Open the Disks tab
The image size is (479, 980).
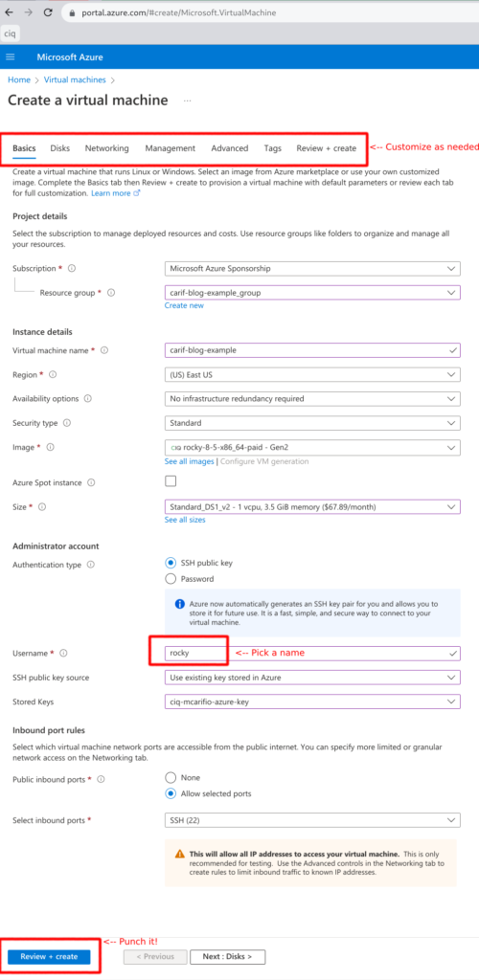60,148
